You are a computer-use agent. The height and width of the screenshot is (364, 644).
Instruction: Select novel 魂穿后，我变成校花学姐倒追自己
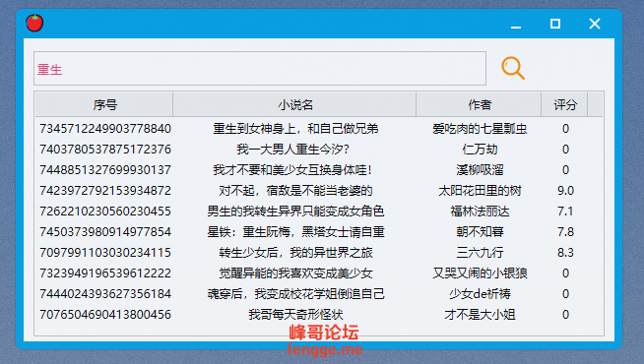click(295, 294)
